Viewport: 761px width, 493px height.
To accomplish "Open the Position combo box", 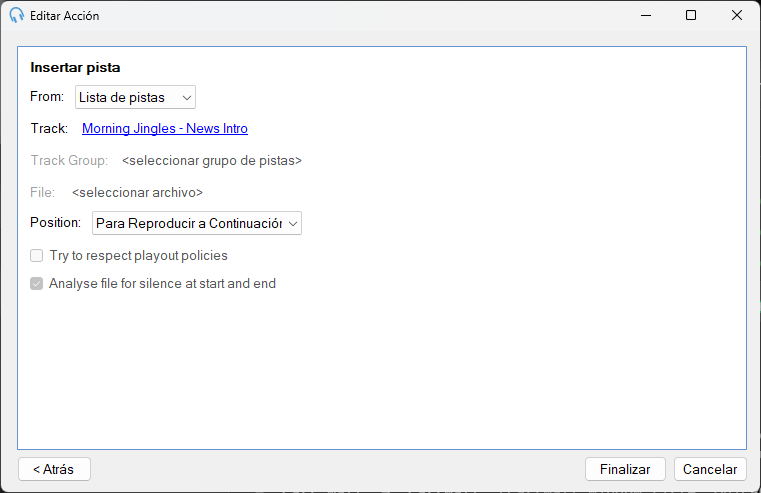I will pos(197,223).
